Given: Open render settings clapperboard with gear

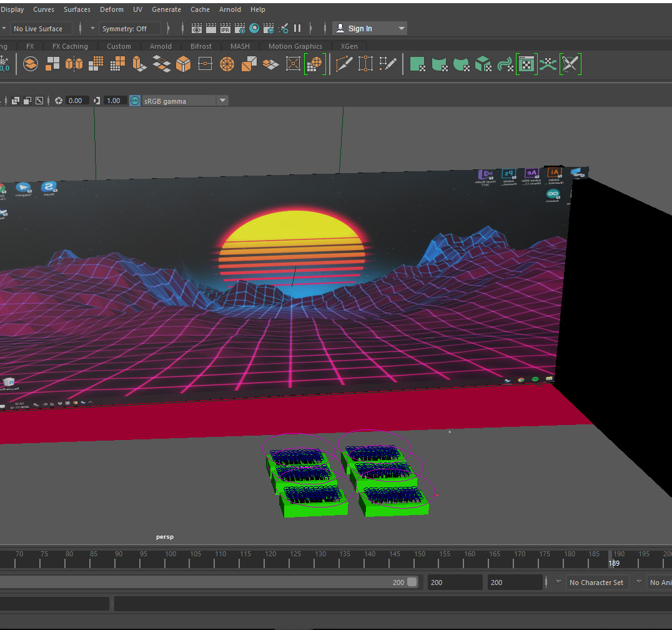Looking at the screenshot, I should [x=240, y=28].
